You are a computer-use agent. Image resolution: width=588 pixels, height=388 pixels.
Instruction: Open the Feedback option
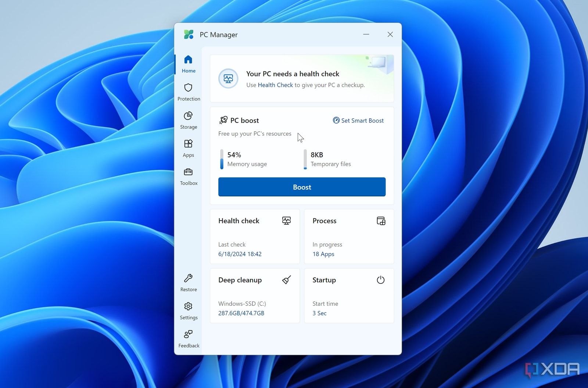point(189,339)
